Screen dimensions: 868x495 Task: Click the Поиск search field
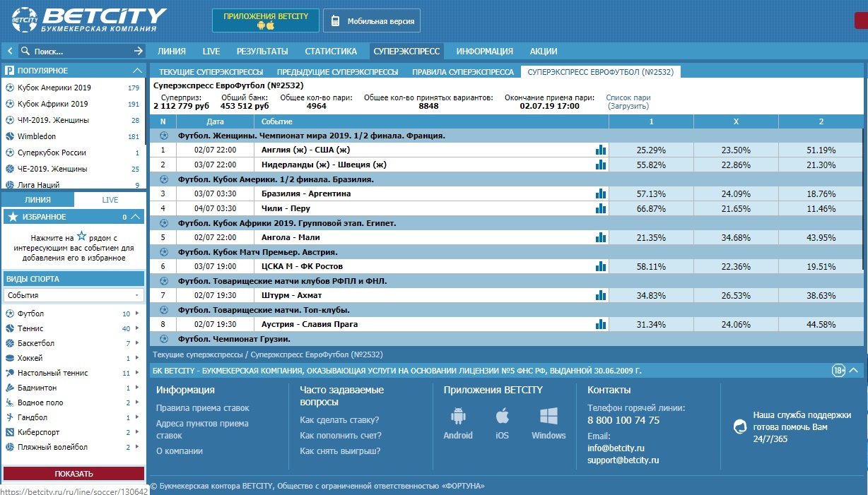81,51
